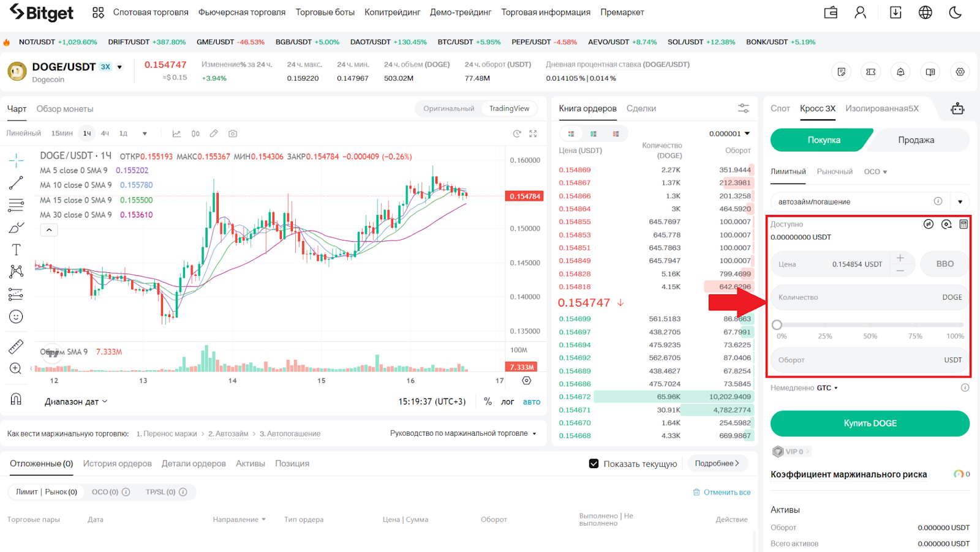980x552 pixels.
Task: Collapse the moving average indicator legend
Action: click(49, 230)
